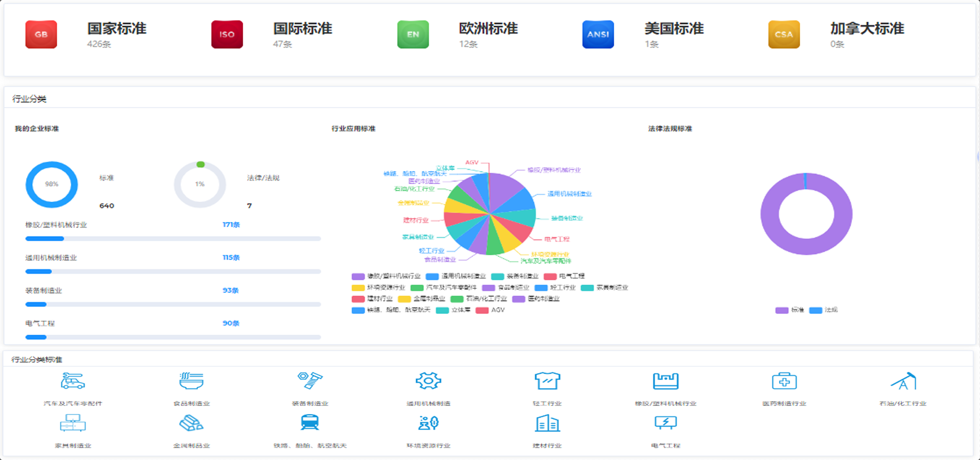Open the 汽车及汽车零配件 car icon
The height and width of the screenshot is (460, 980).
click(x=73, y=381)
